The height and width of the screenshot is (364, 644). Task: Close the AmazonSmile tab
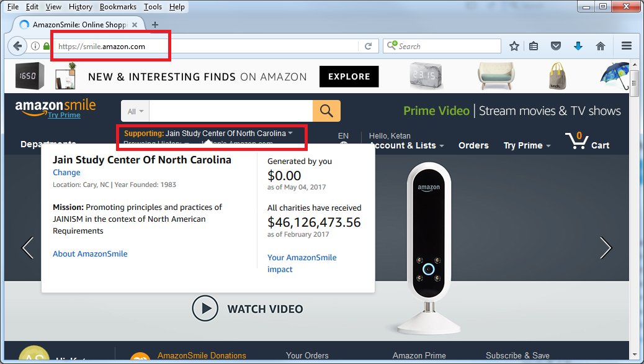135,25
